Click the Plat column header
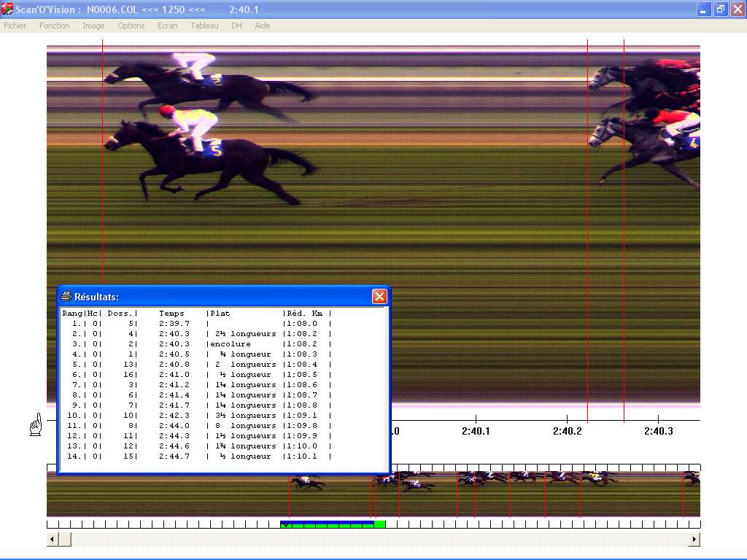747x560 pixels. tap(220, 314)
